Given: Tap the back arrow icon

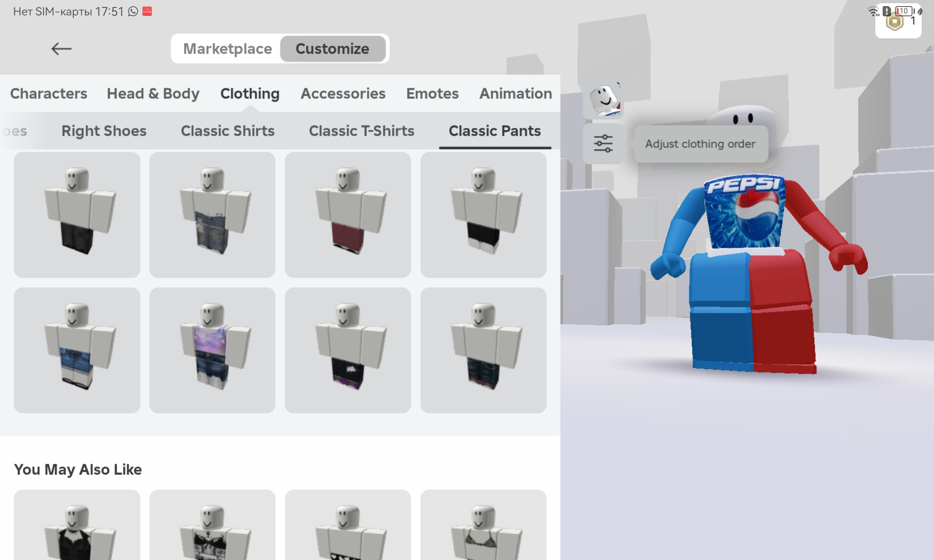Looking at the screenshot, I should click(61, 49).
